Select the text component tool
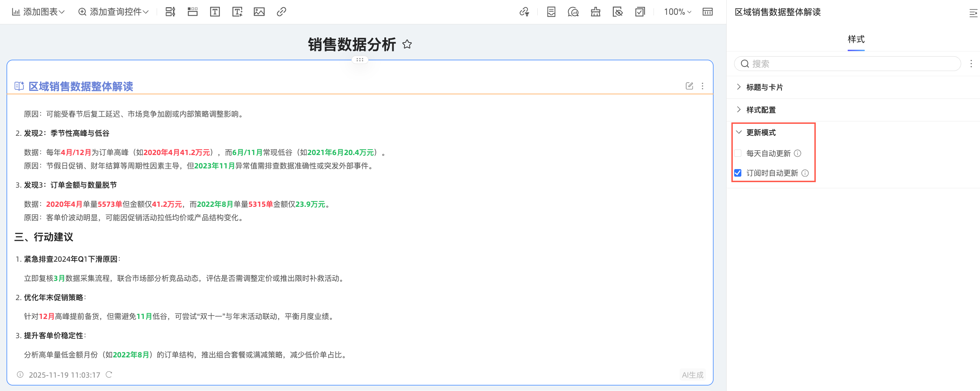The width and height of the screenshot is (980, 391). [215, 12]
